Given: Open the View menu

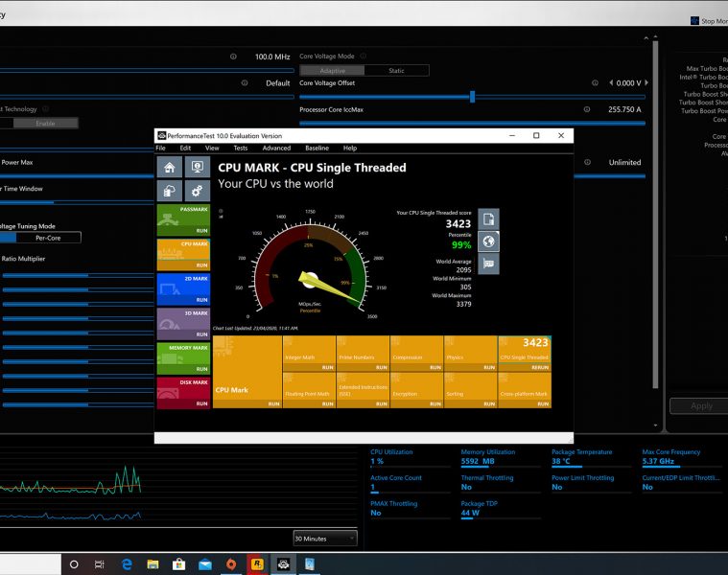Looking at the screenshot, I should pyautogui.click(x=212, y=148).
